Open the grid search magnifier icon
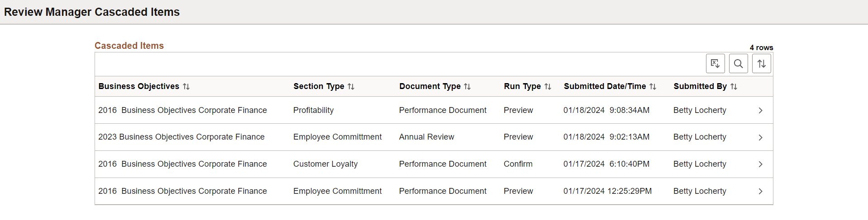The width and height of the screenshot is (868, 220). [738, 64]
